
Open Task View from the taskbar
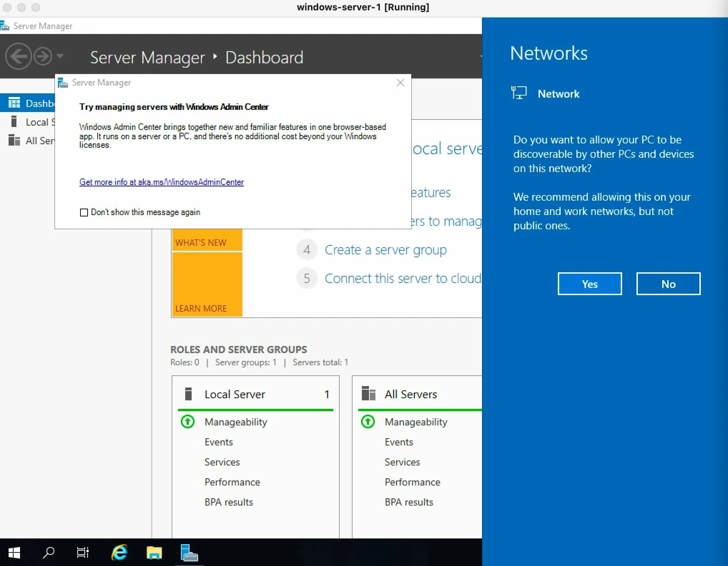pos(83,553)
